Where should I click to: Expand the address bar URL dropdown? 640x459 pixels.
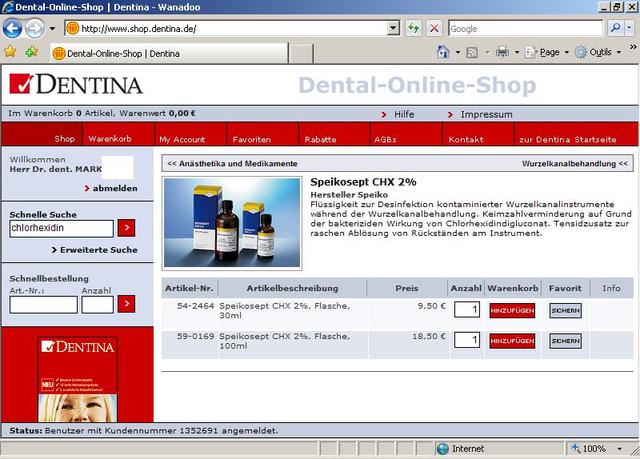coord(396,29)
